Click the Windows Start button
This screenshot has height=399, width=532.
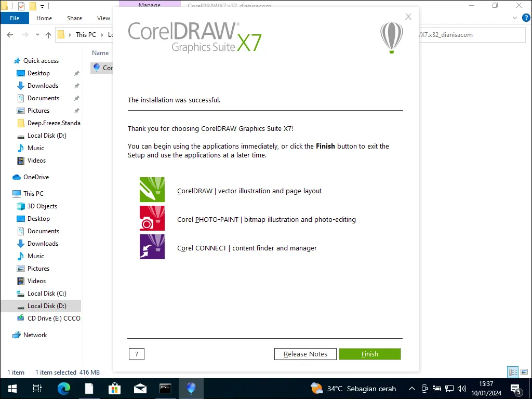tap(12, 388)
